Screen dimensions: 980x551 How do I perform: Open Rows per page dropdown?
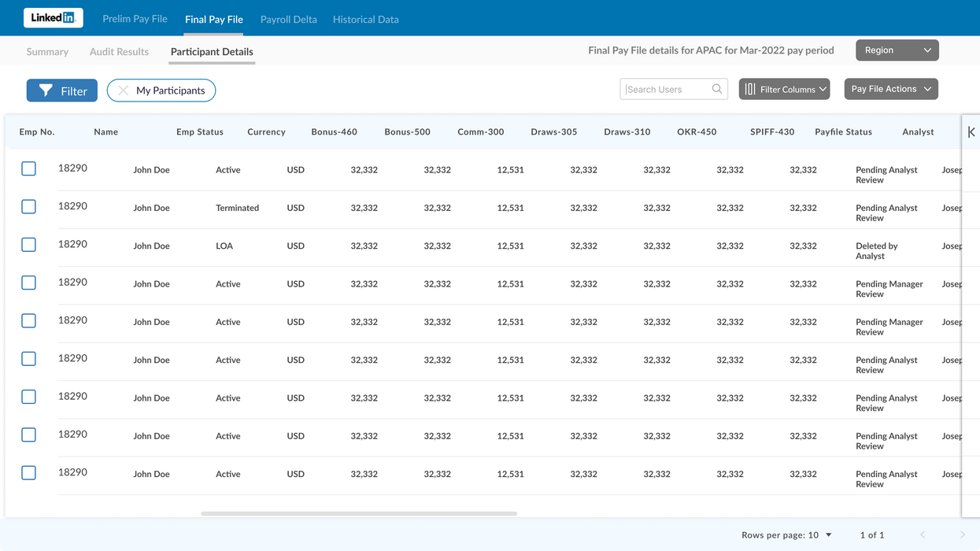787,534
